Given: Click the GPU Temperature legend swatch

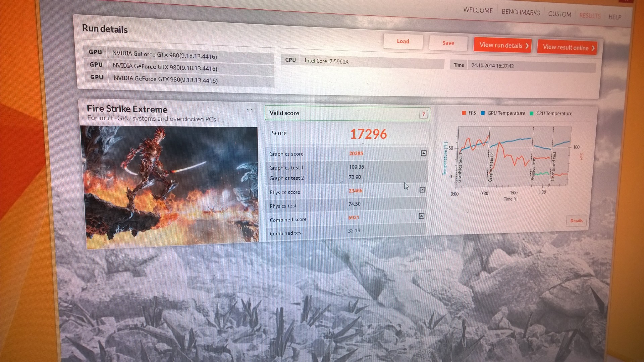Looking at the screenshot, I should (483, 113).
